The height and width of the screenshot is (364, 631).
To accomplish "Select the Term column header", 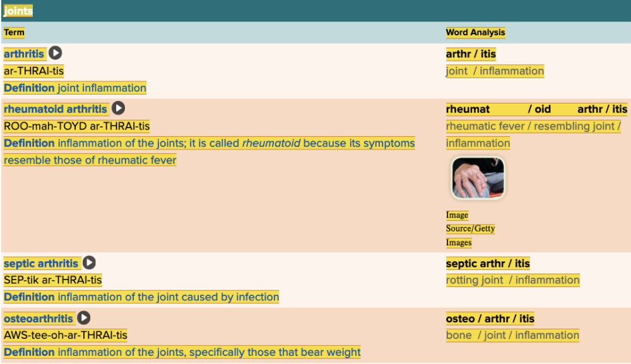I will click(14, 32).
